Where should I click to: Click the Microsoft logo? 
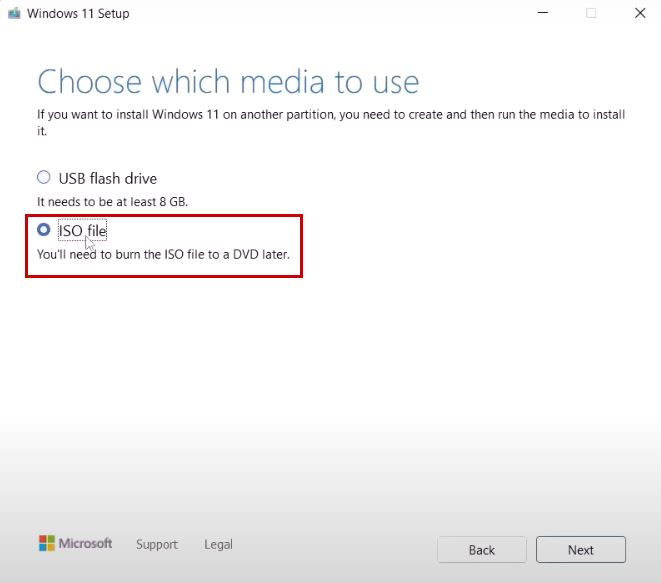tap(75, 543)
